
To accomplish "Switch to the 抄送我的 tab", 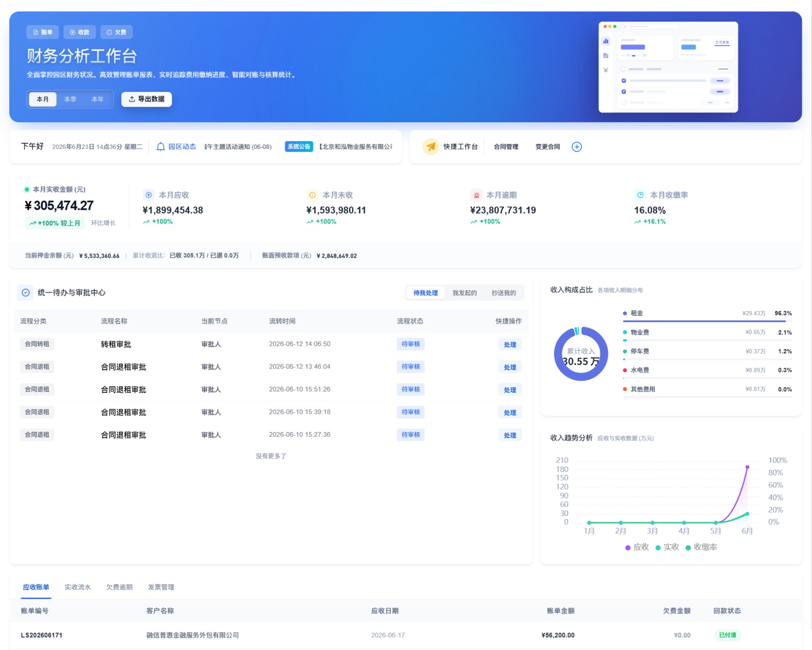I will point(503,293).
